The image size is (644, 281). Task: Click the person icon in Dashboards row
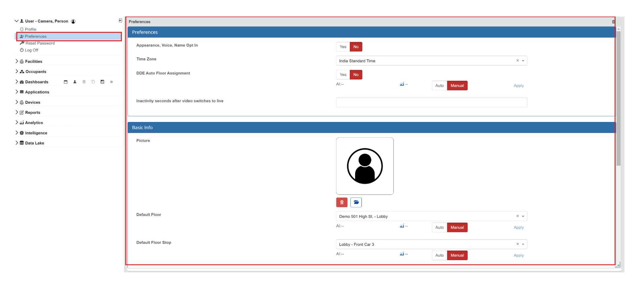click(x=75, y=82)
